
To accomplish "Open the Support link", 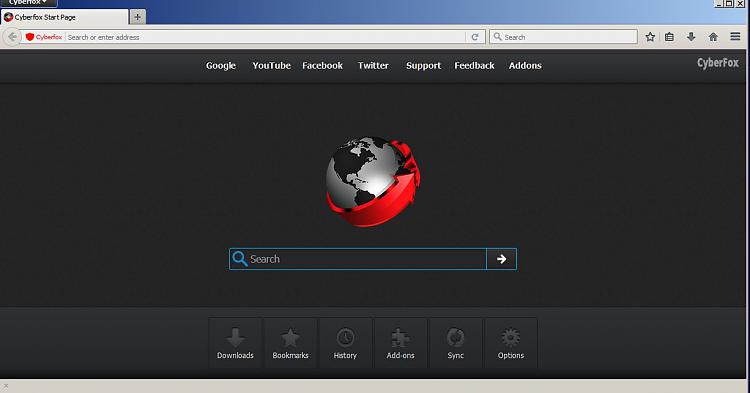I will tap(423, 66).
